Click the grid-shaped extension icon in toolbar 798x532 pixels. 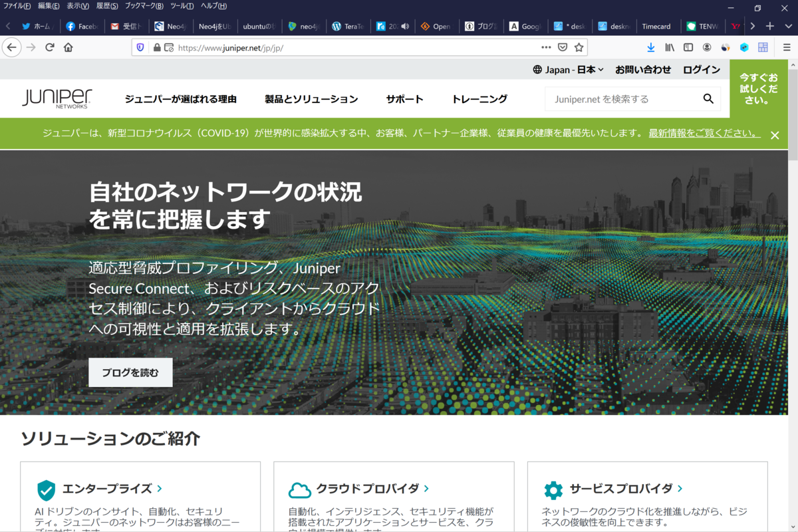tap(763, 47)
